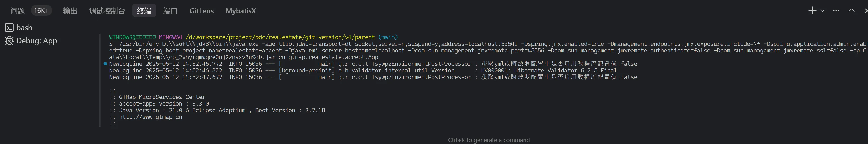
Task: Click the 16K+ problems count badge
Action: tap(42, 11)
